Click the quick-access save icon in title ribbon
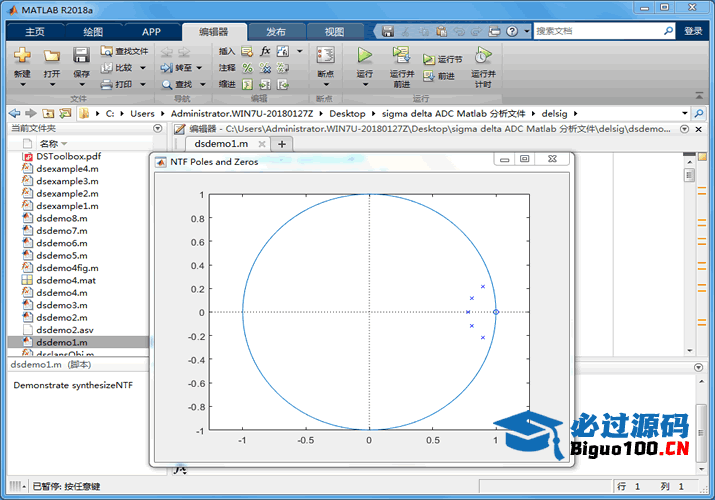The width and height of the screenshot is (715, 500). [388, 31]
